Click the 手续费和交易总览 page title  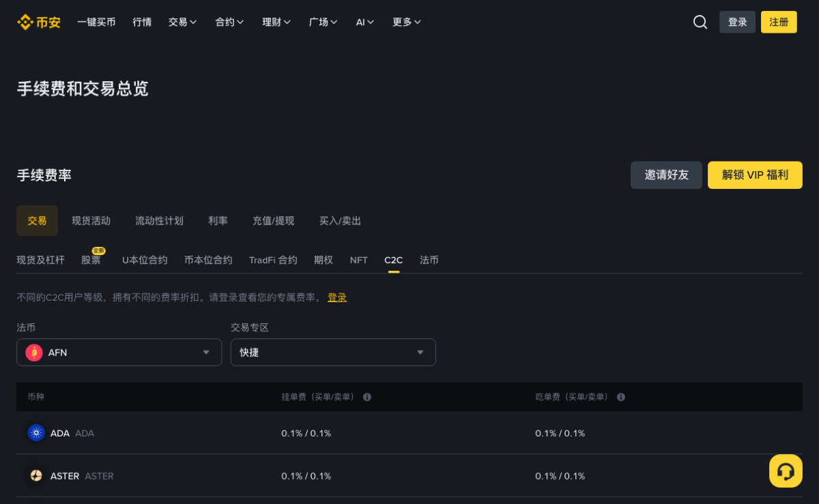(83, 89)
